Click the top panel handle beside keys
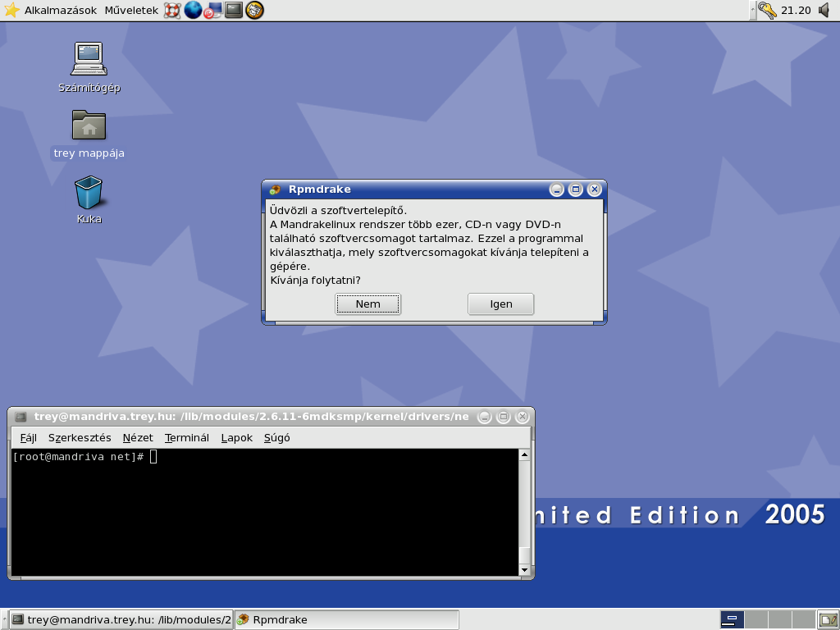The height and width of the screenshot is (630, 840). [753, 10]
